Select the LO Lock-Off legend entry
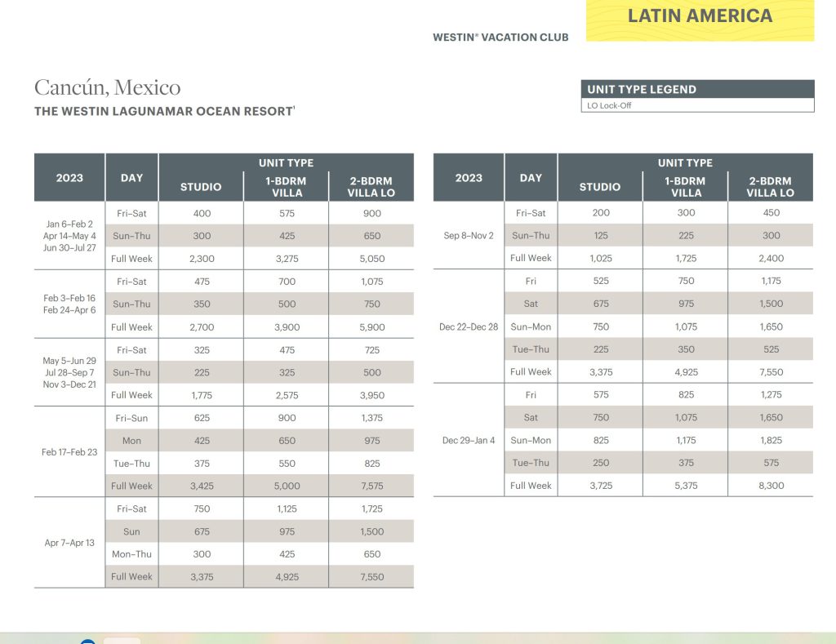The image size is (836, 644). (x=609, y=105)
